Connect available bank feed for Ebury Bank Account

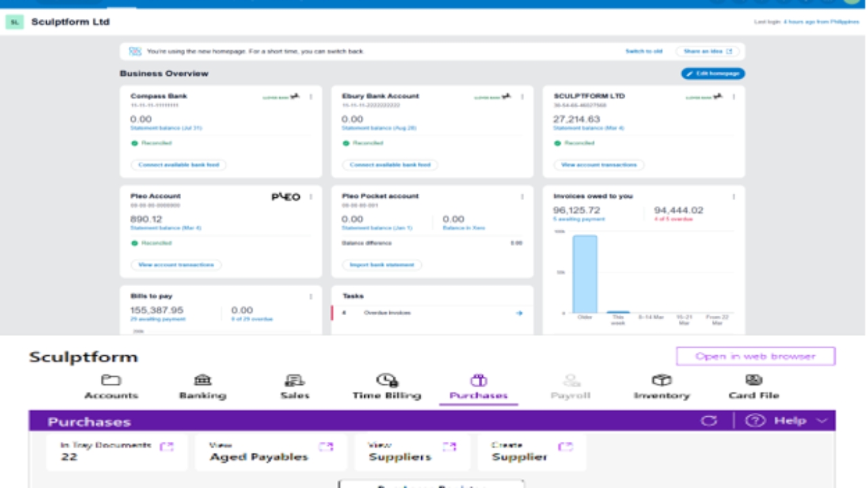tap(390, 165)
